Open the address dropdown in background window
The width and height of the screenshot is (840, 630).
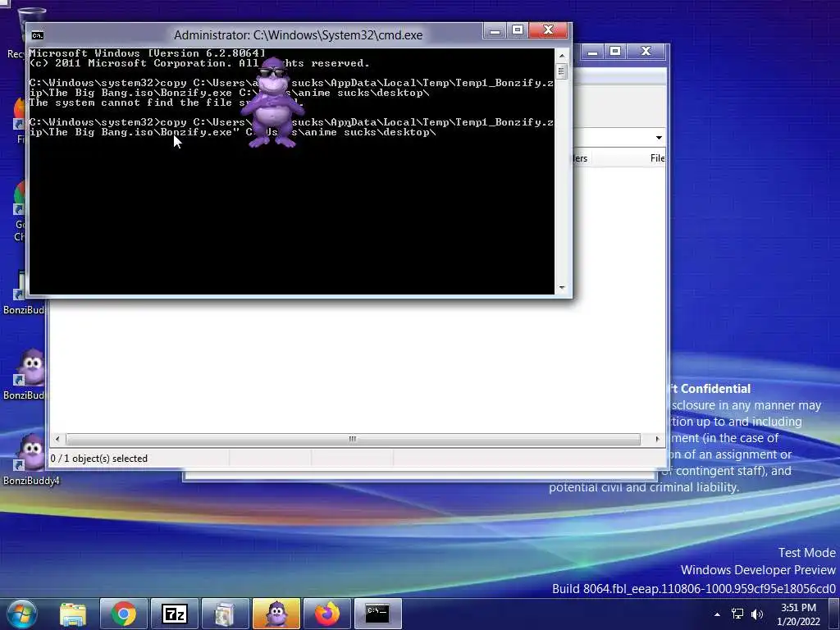[659, 138]
